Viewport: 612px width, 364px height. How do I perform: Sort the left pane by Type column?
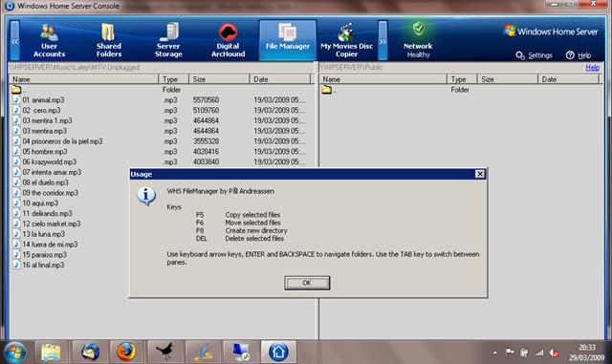tap(174, 79)
